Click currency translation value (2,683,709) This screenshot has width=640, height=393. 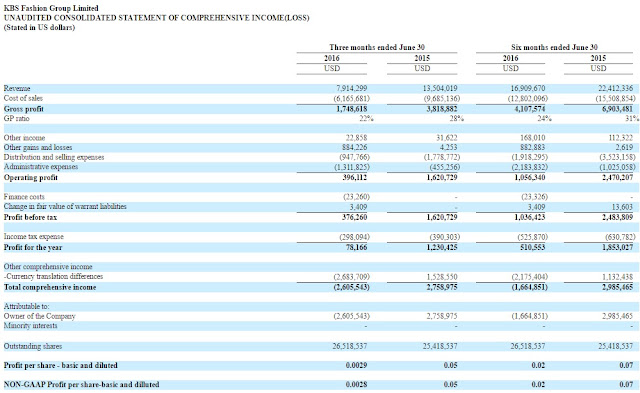click(x=351, y=277)
